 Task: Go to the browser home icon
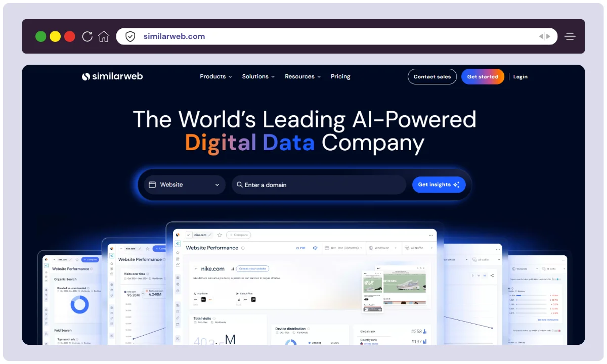(x=104, y=36)
